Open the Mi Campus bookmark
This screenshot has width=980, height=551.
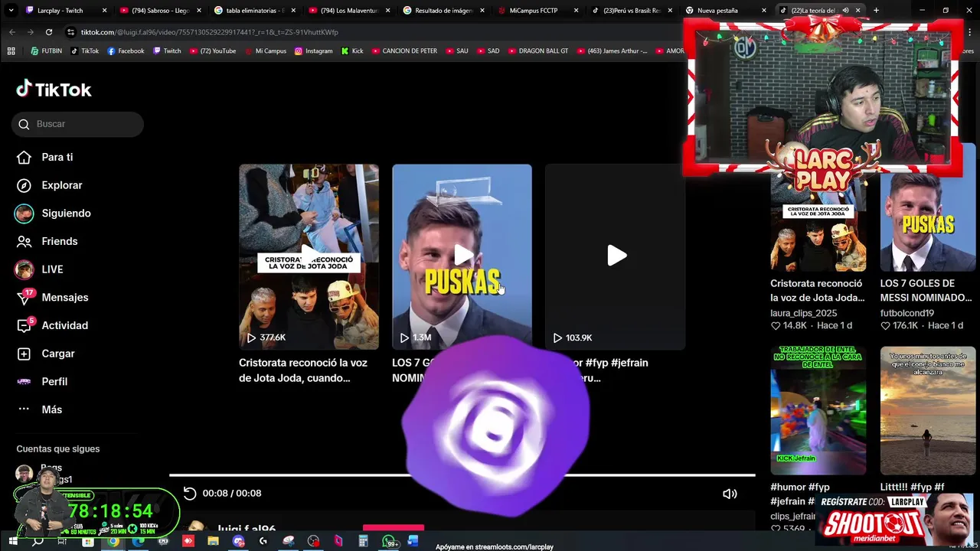coord(264,51)
